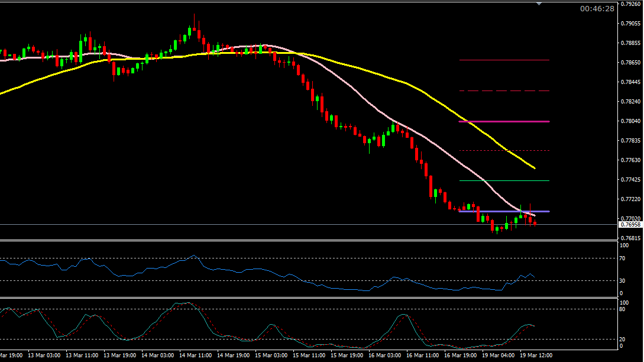Select the topmost solid gray level line
Image resolution: width=644 pixels, height=362 pixels.
pos(504,60)
